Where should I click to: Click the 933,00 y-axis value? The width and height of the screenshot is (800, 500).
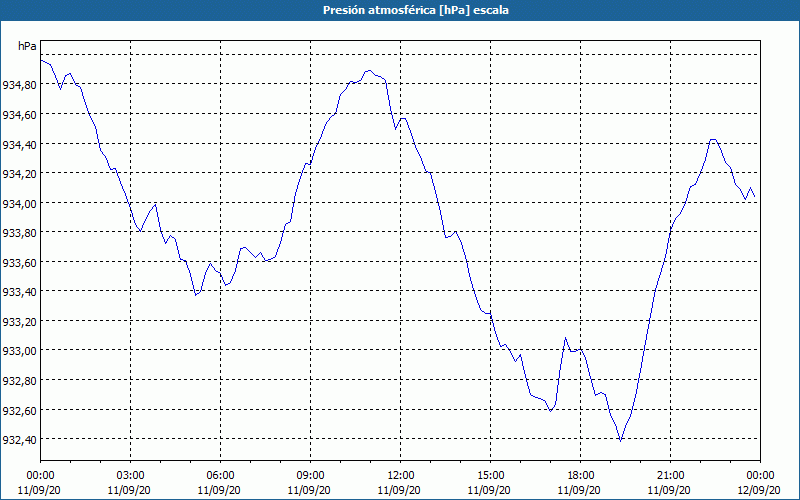[x=20, y=351]
